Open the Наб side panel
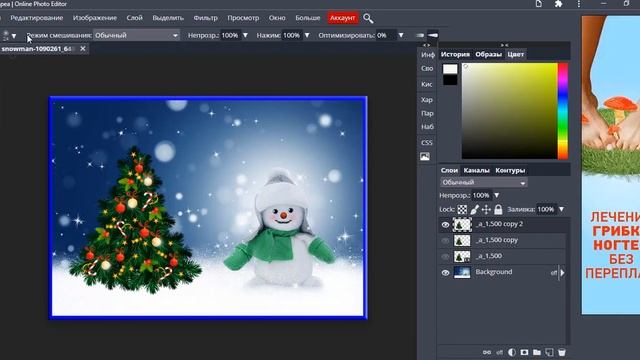Image resolution: width=640 pixels, height=360 pixels. pyautogui.click(x=427, y=127)
